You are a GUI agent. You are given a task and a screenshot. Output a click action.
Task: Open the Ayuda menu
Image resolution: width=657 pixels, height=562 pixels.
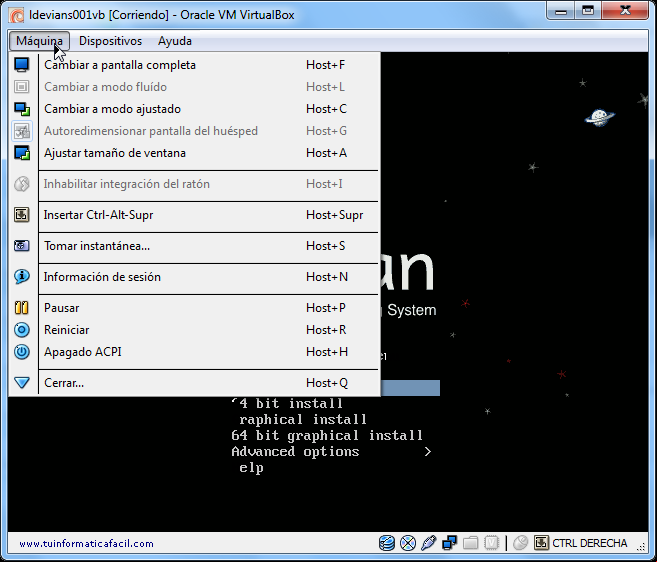click(x=175, y=41)
